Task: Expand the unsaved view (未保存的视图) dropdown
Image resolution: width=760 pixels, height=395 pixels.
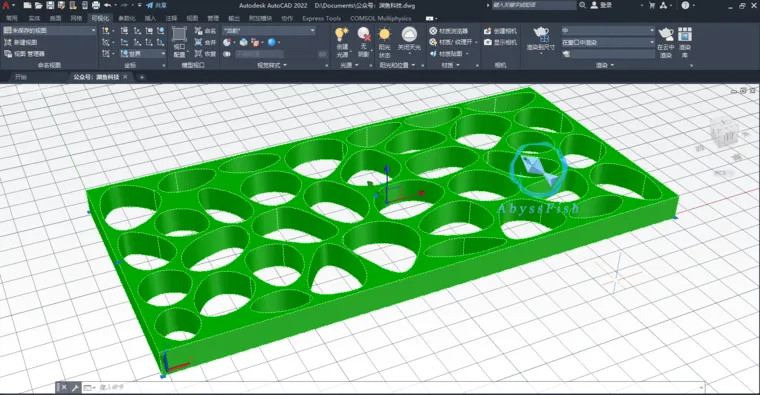Action: (x=49, y=30)
